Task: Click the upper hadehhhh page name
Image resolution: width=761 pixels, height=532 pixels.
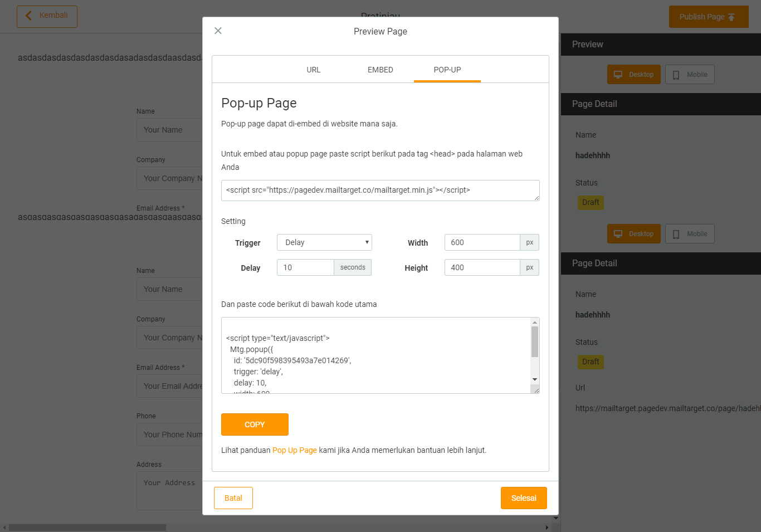Action: tap(593, 155)
